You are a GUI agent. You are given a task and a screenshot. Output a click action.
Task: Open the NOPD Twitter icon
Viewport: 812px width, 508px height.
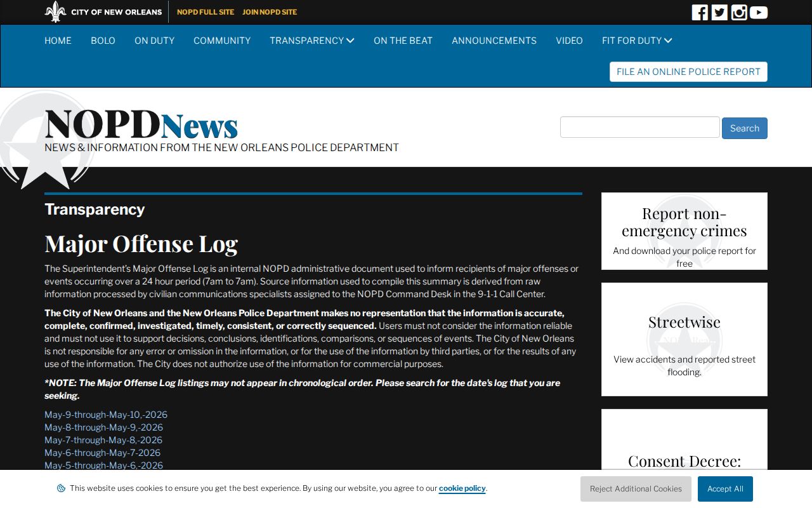click(x=719, y=12)
